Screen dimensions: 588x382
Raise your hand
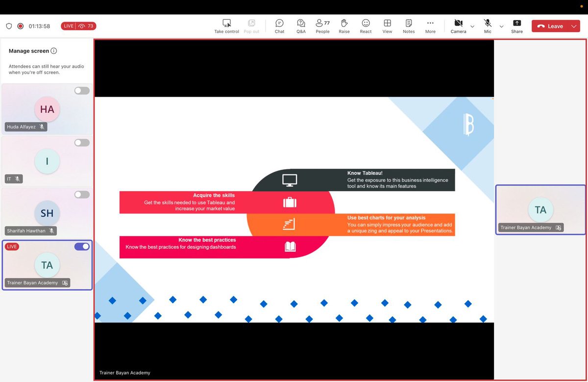pos(344,26)
